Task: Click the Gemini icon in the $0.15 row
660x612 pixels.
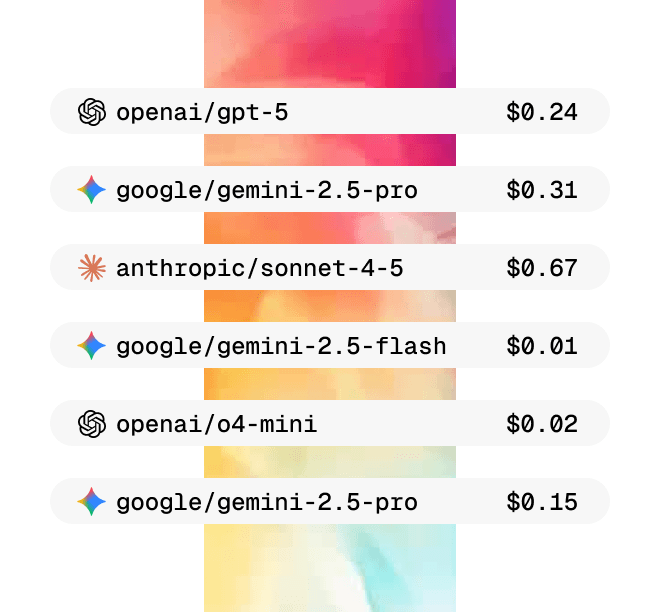Action: pyautogui.click(x=92, y=502)
